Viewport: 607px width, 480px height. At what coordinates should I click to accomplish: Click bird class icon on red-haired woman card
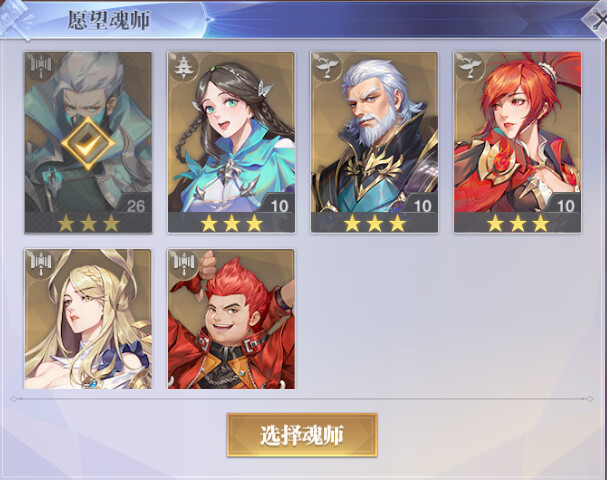(x=470, y=66)
